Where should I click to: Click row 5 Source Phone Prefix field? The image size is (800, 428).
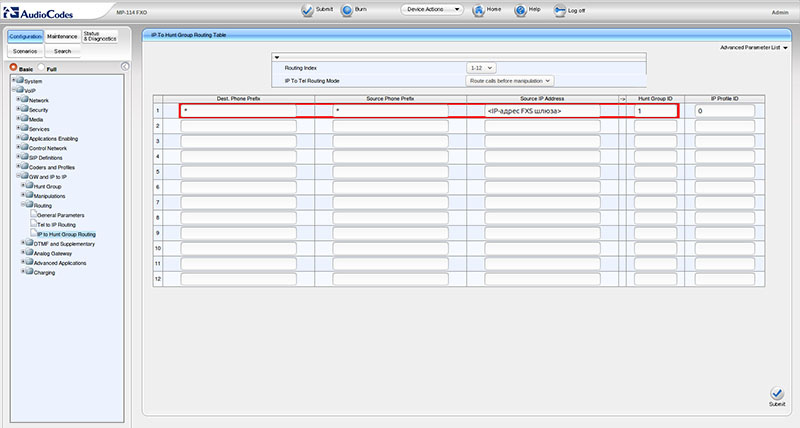tap(390, 172)
